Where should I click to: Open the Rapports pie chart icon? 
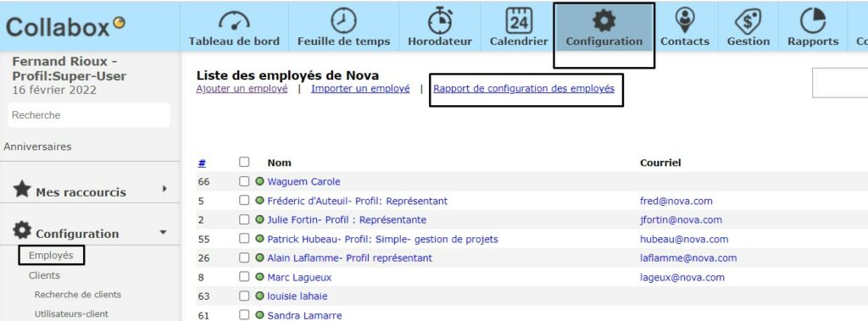[813, 20]
